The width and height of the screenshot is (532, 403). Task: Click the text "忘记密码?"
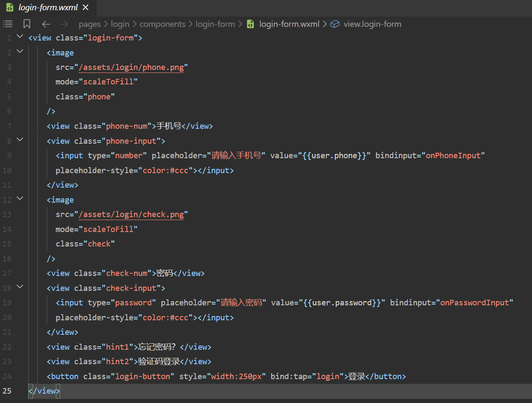(x=157, y=347)
